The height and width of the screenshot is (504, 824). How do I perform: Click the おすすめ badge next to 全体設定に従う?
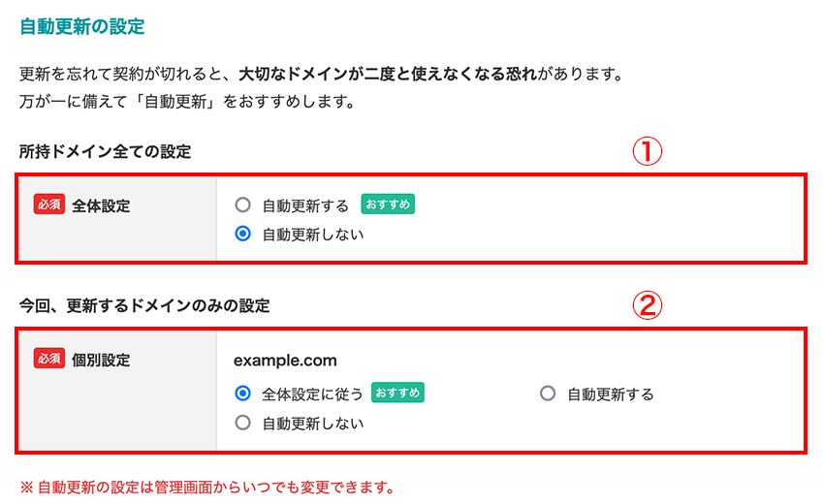[x=397, y=393]
